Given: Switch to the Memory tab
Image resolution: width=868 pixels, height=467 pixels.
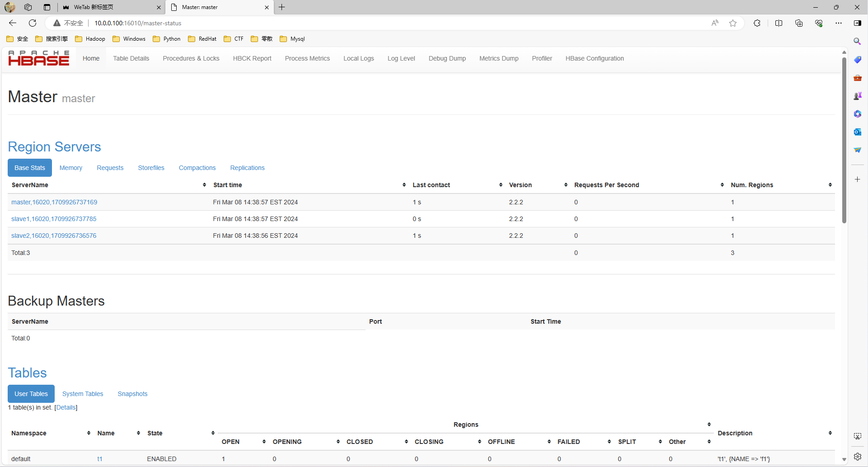Looking at the screenshot, I should 71,168.
